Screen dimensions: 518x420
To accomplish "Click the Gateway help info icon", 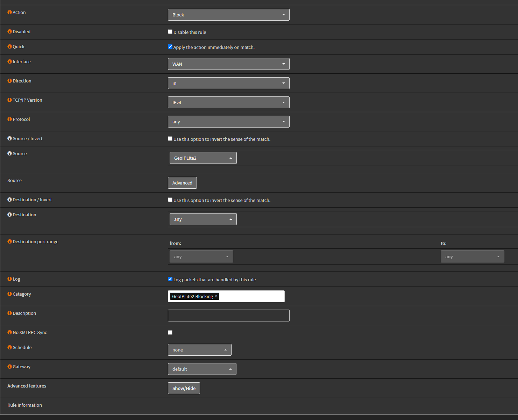I will pos(9,367).
